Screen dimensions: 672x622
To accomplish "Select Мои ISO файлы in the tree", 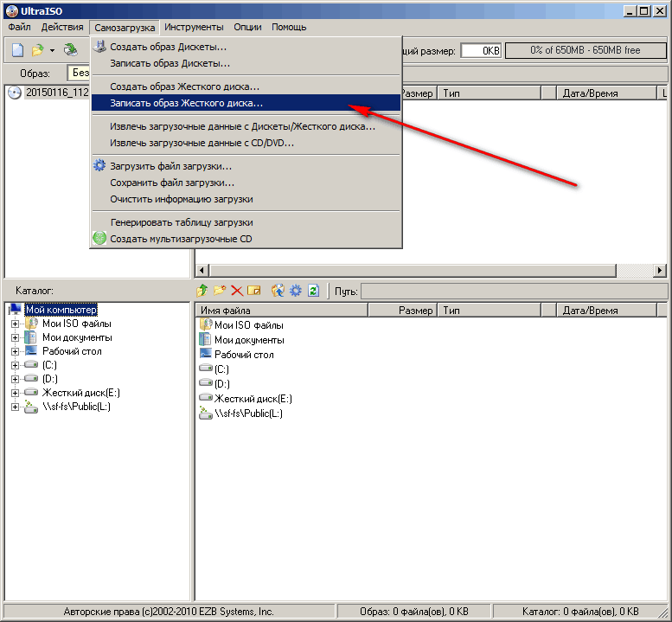I will point(77,324).
